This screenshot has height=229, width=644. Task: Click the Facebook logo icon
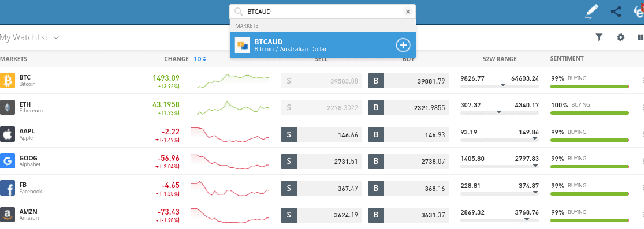coord(8,188)
